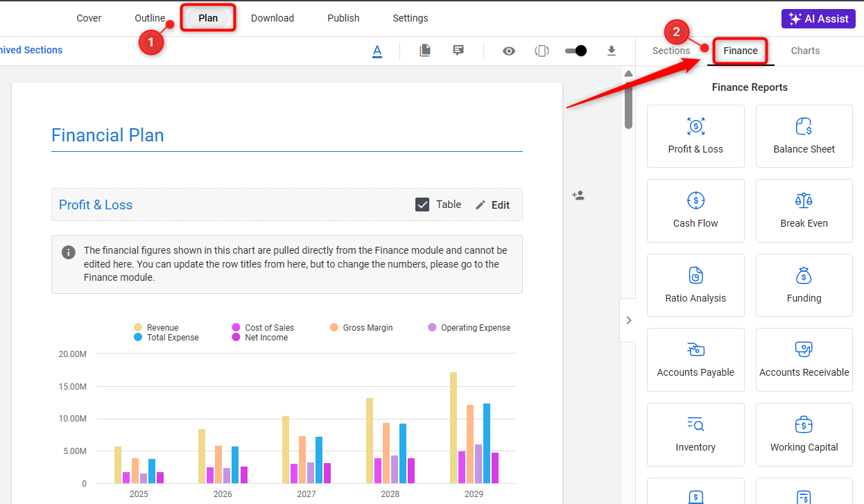This screenshot has width=864, height=504.
Task: Click the 2025 Revenue bar in chart
Action: pyautogui.click(x=118, y=465)
